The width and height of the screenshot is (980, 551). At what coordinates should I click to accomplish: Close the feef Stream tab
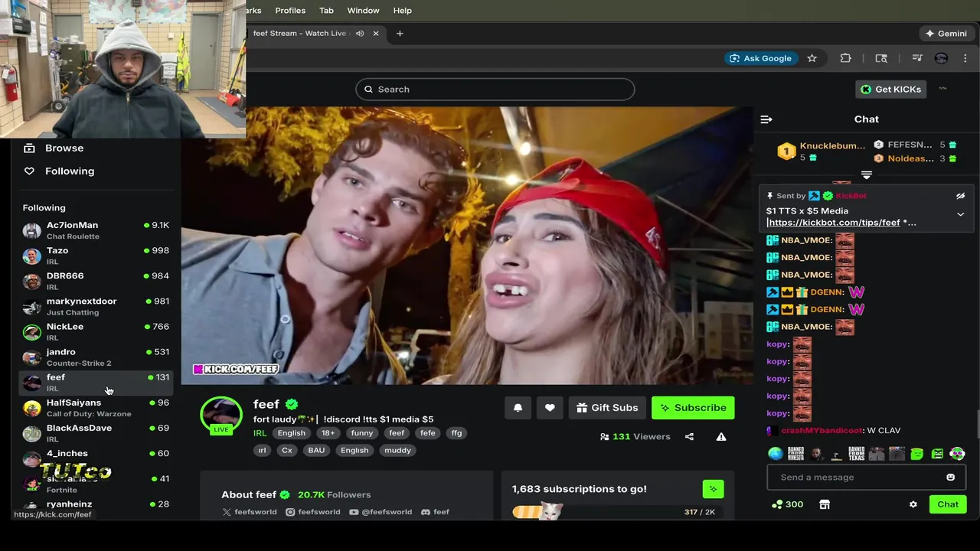pos(376,34)
